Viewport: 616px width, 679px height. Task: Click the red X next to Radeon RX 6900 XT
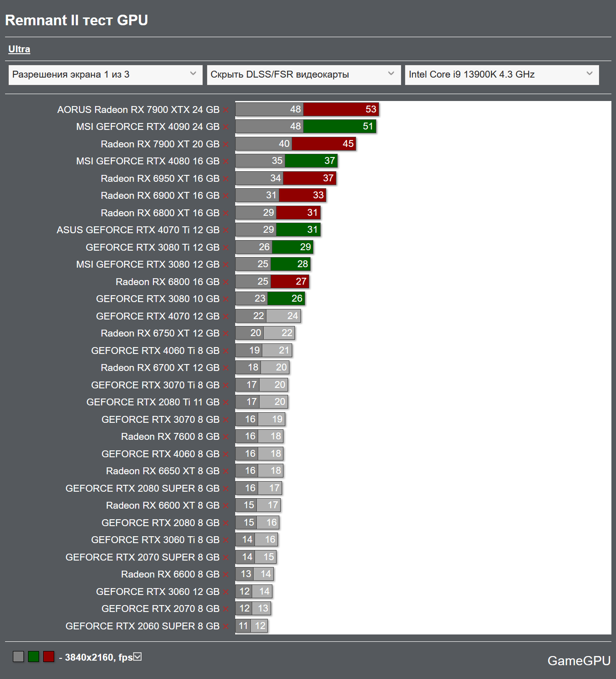click(x=226, y=196)
